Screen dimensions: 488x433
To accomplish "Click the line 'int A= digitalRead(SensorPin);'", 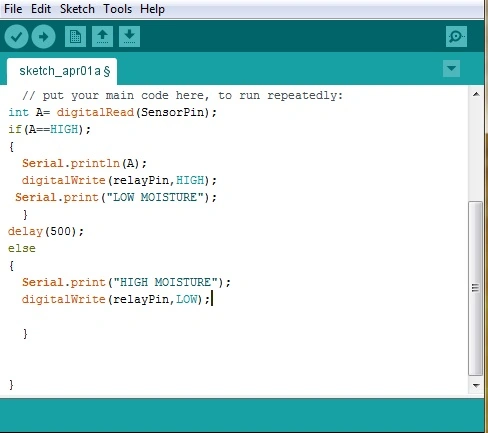I will (112, 112).
